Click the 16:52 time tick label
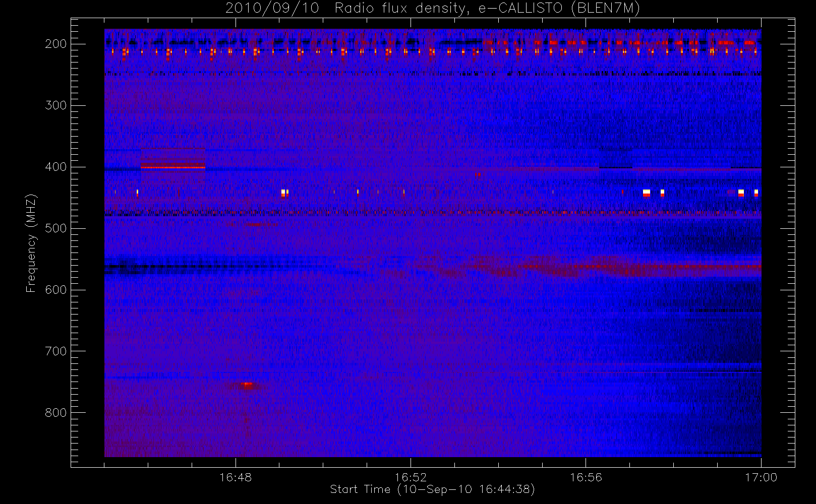 click(411, 477)
